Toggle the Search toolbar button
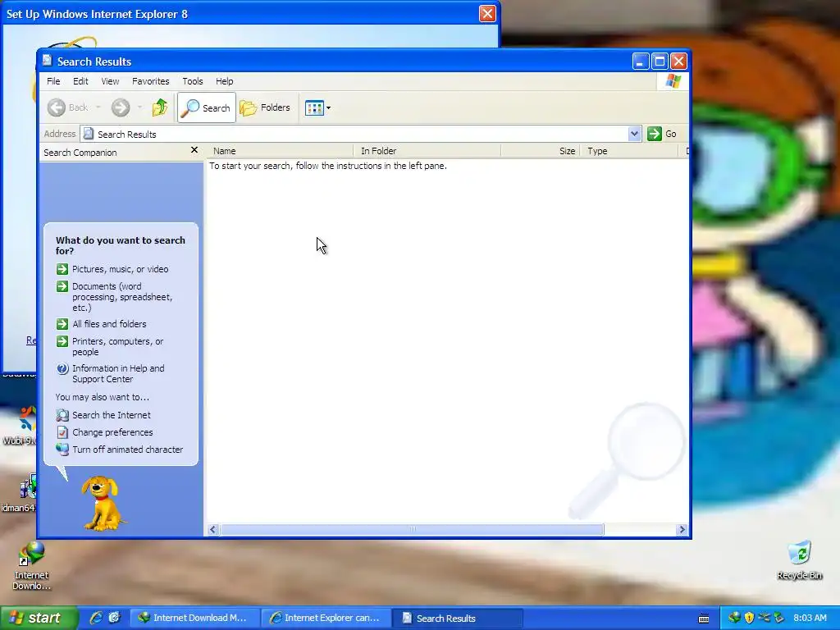Image resolution: width=840 pixels, height=630 pixels. [206, 107]
